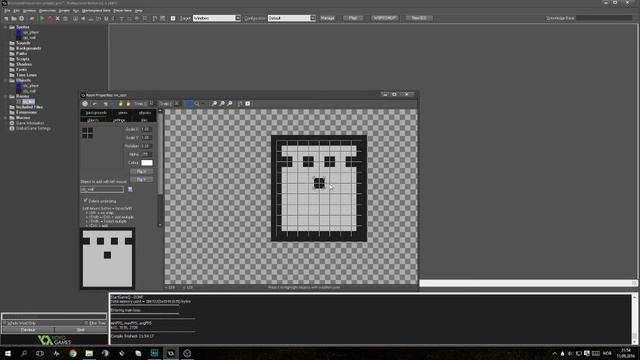Click the Scale X input field
640x360 pixels.
[146, 129]
